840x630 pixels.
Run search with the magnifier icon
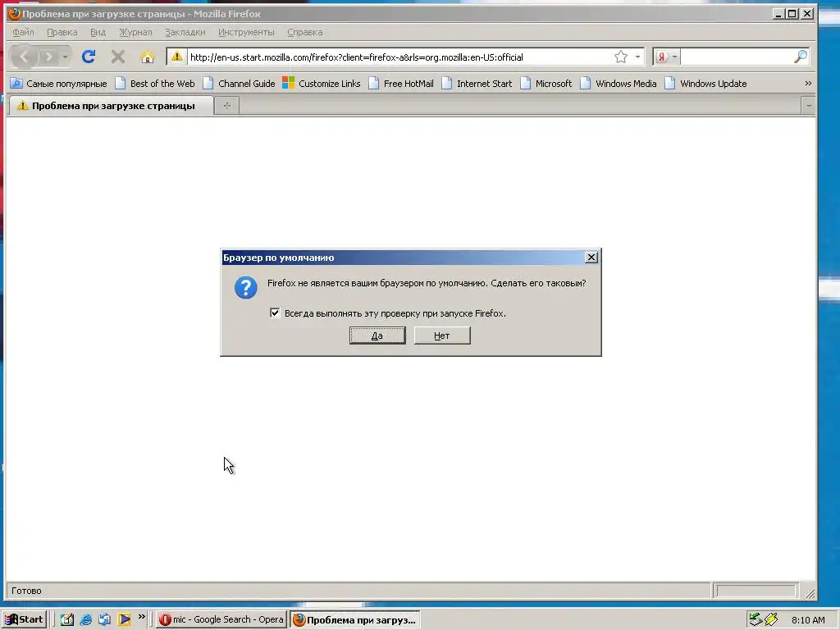[801, 57]
